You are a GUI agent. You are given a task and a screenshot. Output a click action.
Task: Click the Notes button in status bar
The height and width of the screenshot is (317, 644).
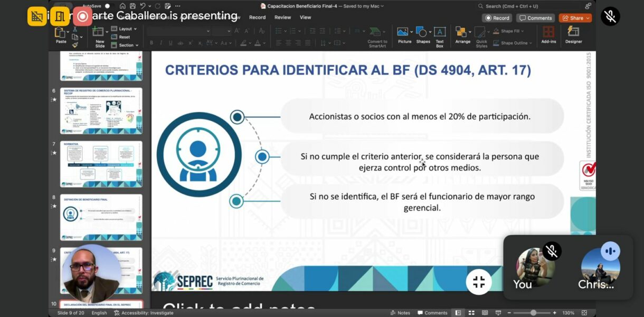[400, 313]
